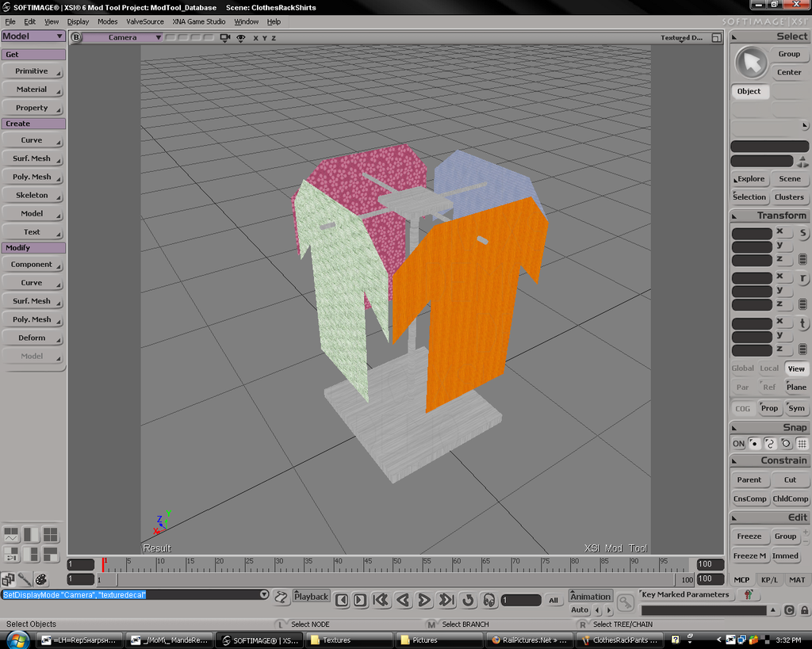Click the C icon next to lock

[789, 610]
